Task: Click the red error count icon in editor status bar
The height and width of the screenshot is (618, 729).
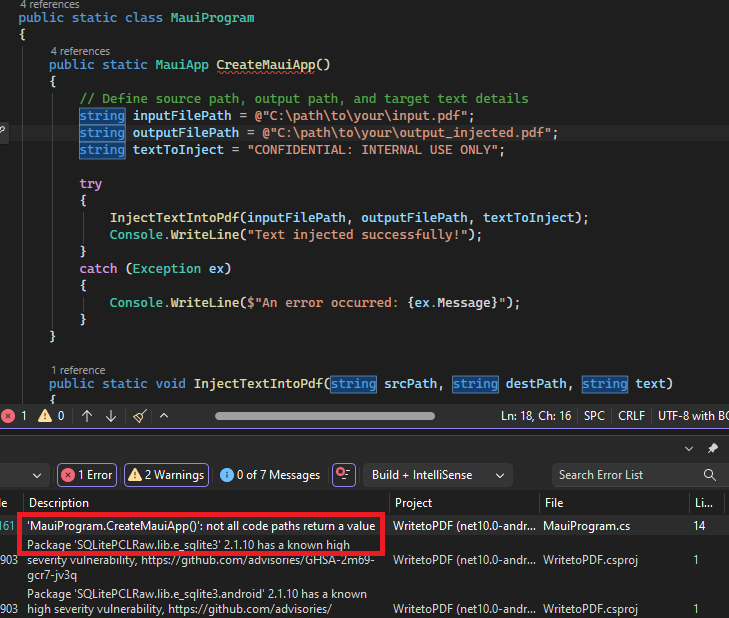Action: coord(8,416)
